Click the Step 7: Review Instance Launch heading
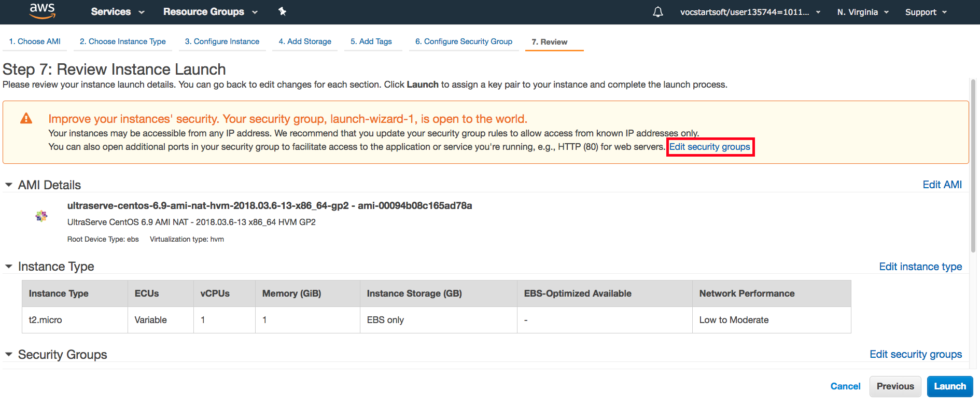Viewport: 980px width, 405px height. [x=114, y=69]
